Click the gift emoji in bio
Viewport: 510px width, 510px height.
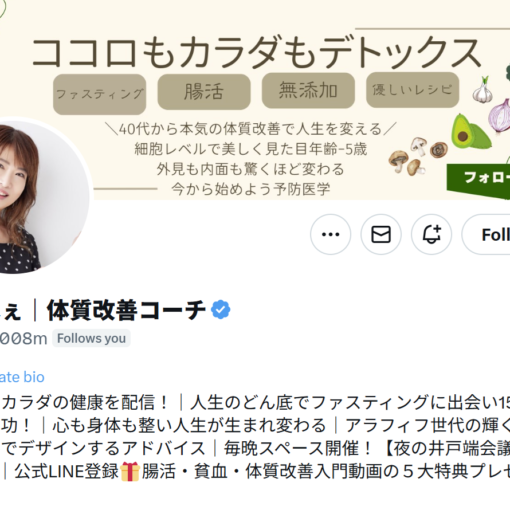130,472
